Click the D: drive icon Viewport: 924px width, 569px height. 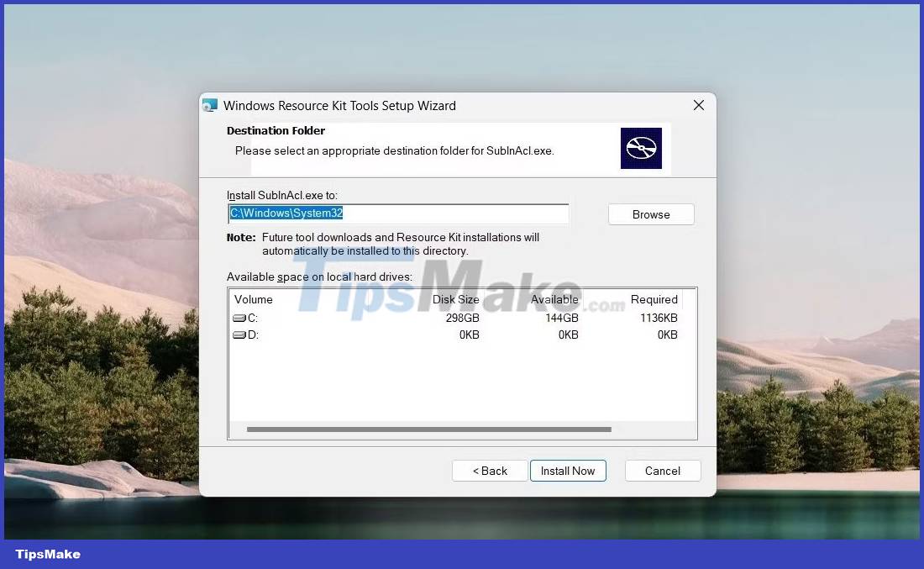(238, 335)
